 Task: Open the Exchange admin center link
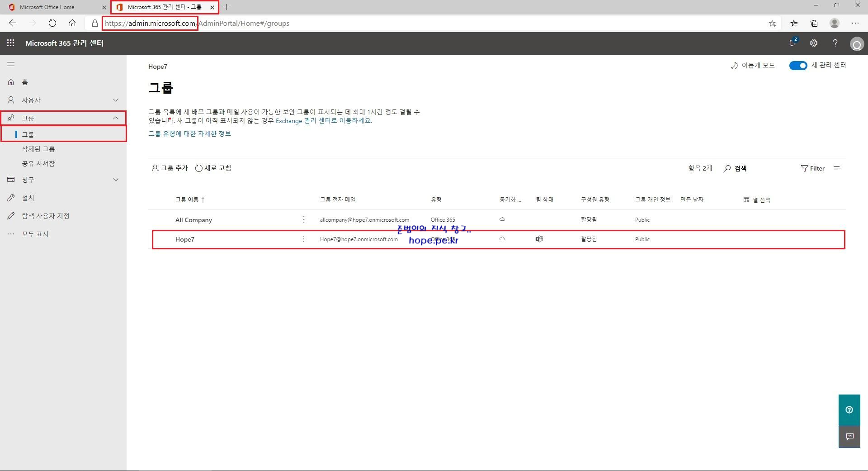click(324, 121)
